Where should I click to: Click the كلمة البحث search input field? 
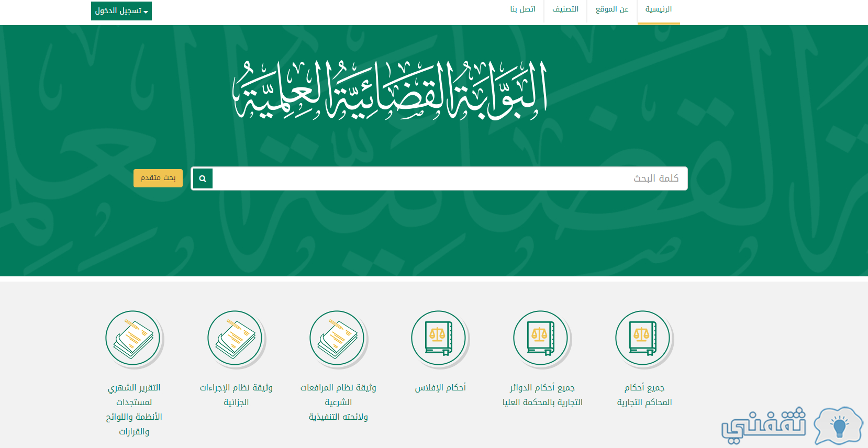(450, 178)
